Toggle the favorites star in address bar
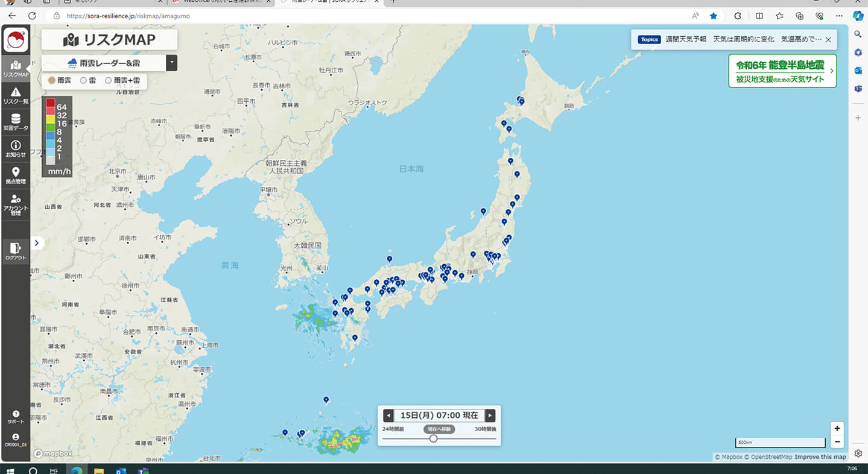 point(714,16)
